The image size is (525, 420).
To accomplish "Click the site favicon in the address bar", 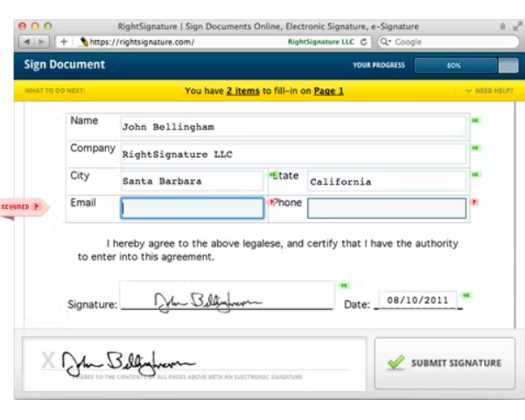I will point(84,42).
